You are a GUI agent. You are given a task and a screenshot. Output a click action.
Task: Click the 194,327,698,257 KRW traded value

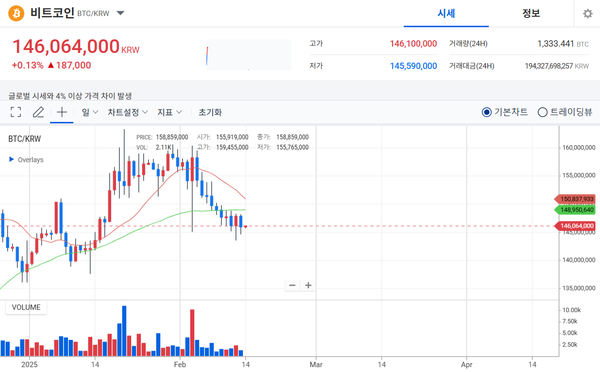pos(557,66)
